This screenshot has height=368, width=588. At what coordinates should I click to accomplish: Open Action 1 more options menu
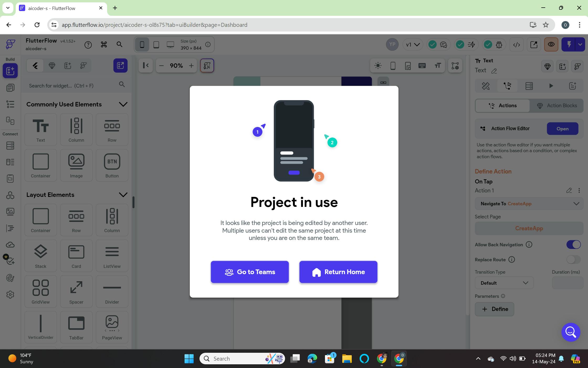point(579,190)
